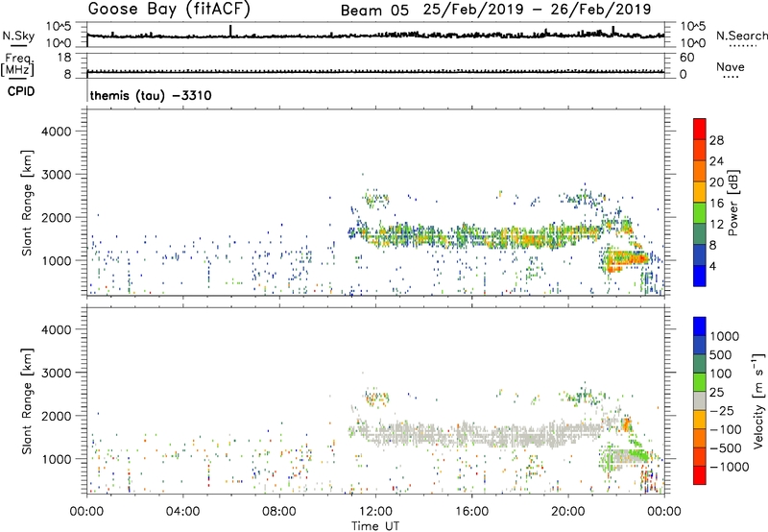The width and height of the screenshot is (768, 532).
Task: Click the blue top segment of Velocity color bar
Action: pos(700,326)
